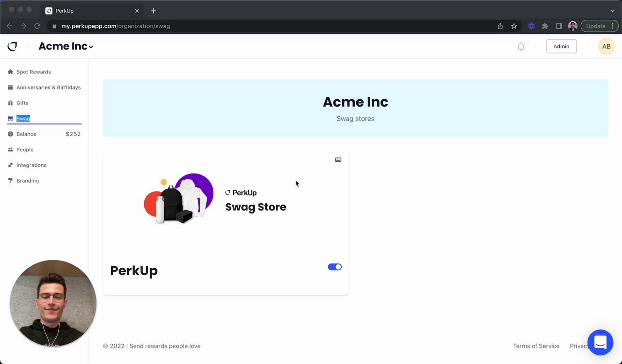622x364 pixels.
Task: Click the Spot Rewards home icon
Action: click(10, 72)
